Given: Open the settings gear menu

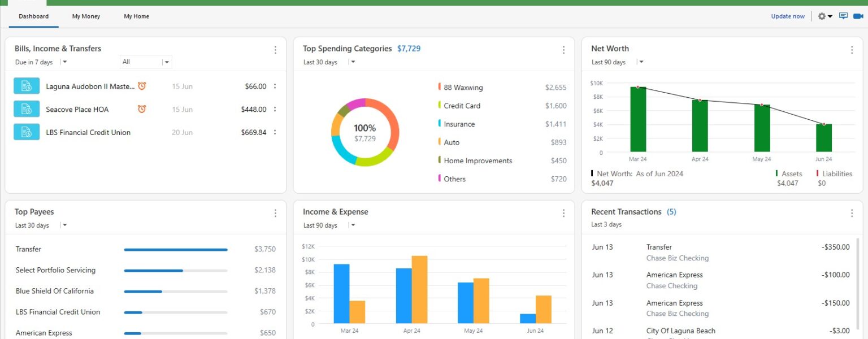Looking at the screenshot, I should pos(821,16).
